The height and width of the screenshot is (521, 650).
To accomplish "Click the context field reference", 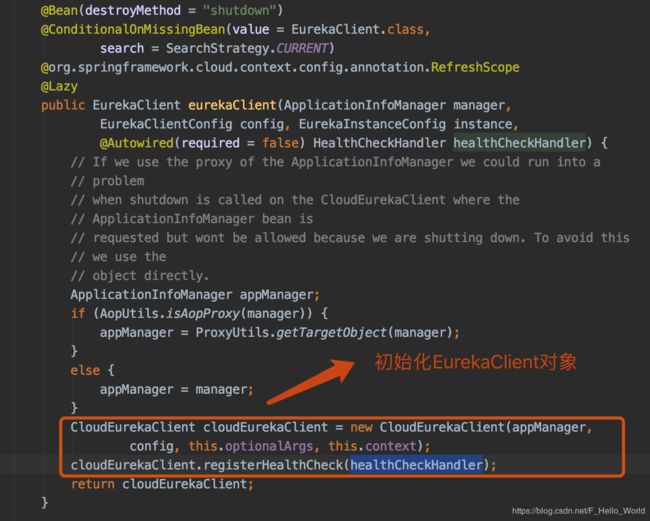I will (390, 446).
